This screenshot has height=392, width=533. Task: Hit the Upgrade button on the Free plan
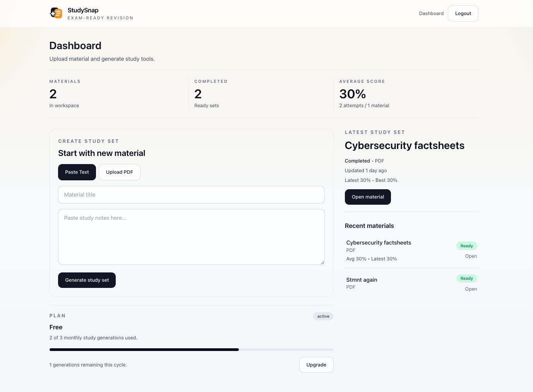[x=316, y=365]
